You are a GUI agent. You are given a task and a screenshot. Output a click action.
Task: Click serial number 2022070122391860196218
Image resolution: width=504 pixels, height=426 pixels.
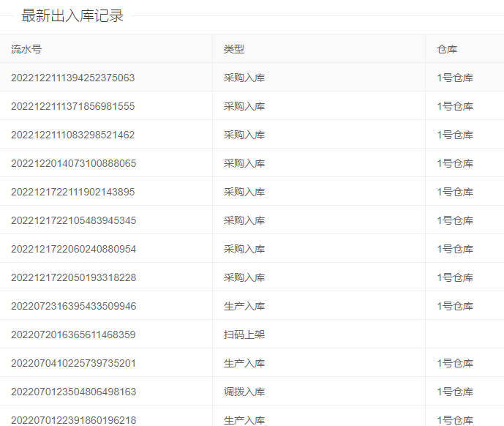[73, 419]
